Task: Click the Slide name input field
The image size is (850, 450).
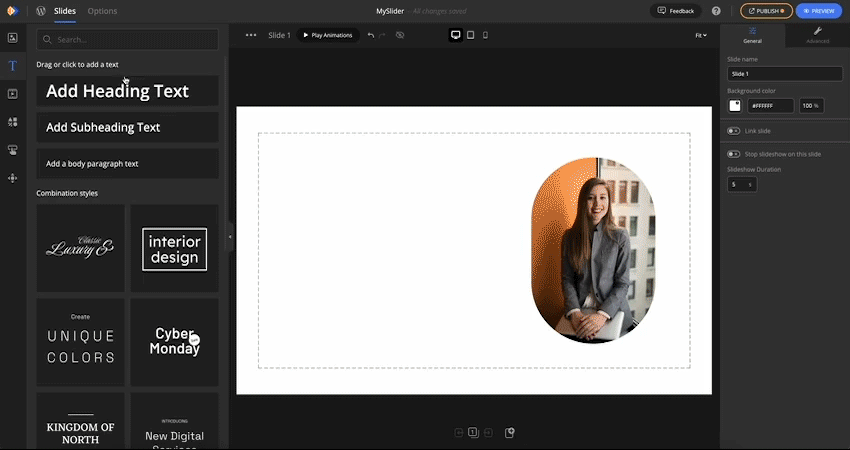Action: (784, 74)
